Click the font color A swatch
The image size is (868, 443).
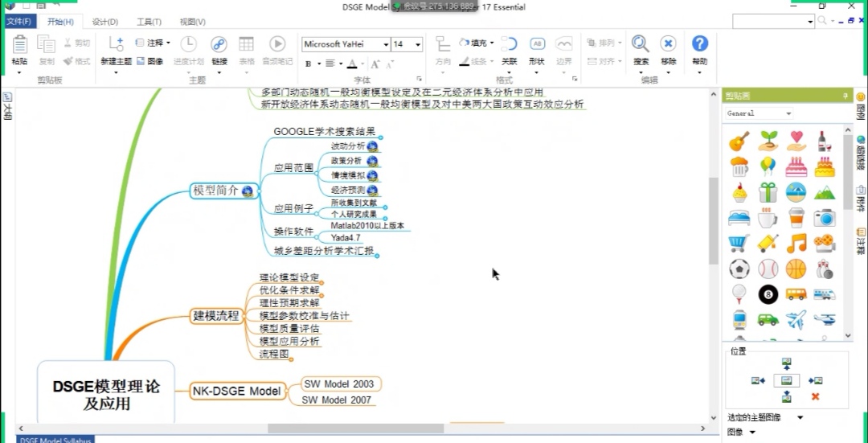[352, 64]
